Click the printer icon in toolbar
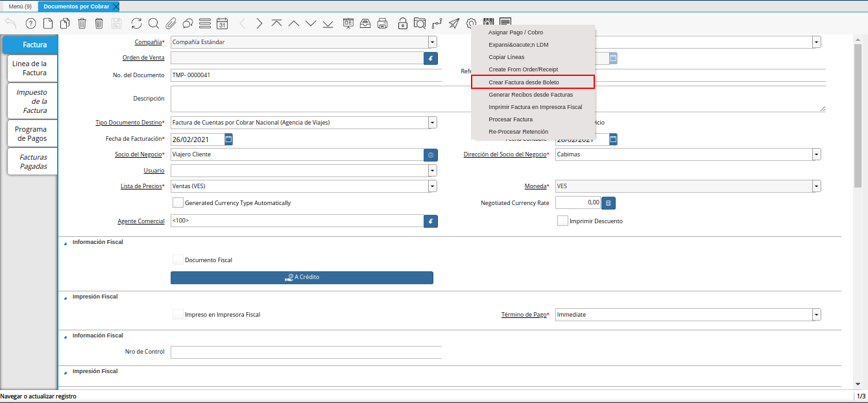Screen dimensions: 868x403 coord(383,24)
